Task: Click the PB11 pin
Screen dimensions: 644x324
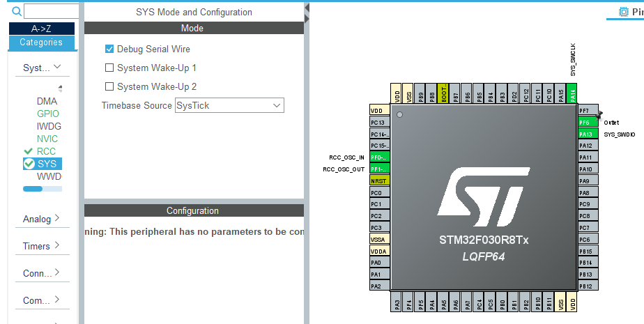Action: point(549,302)
